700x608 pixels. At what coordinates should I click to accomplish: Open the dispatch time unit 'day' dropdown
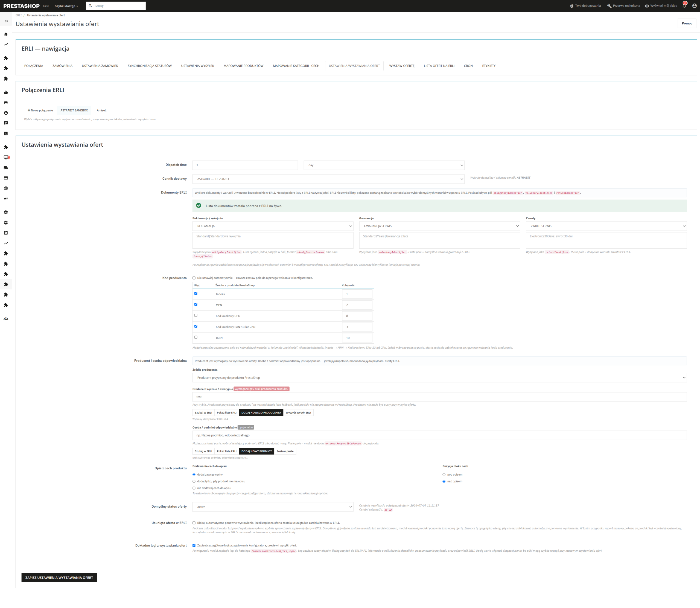tap(384, 165)
